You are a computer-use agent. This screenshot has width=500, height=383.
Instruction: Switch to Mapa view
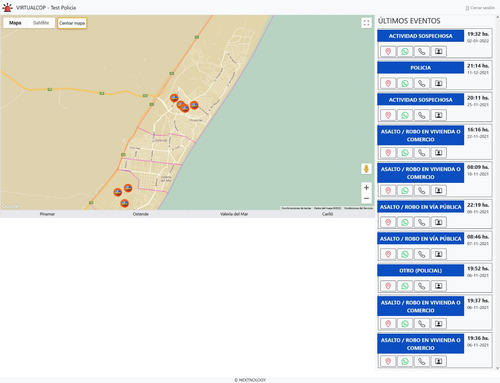point(15,23)
